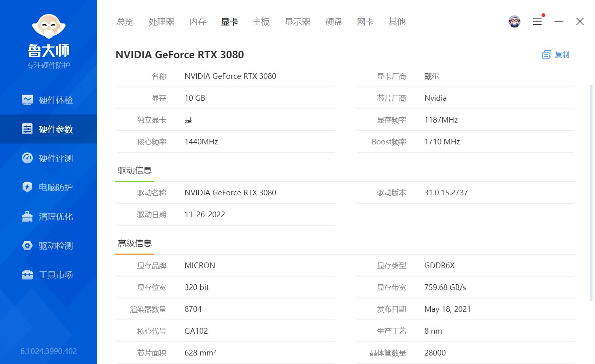Image resolution: width=595 pixels, height=364 pixels.
Task: Click the 硬件参数 sliders icon
Action: coord(27,129)
